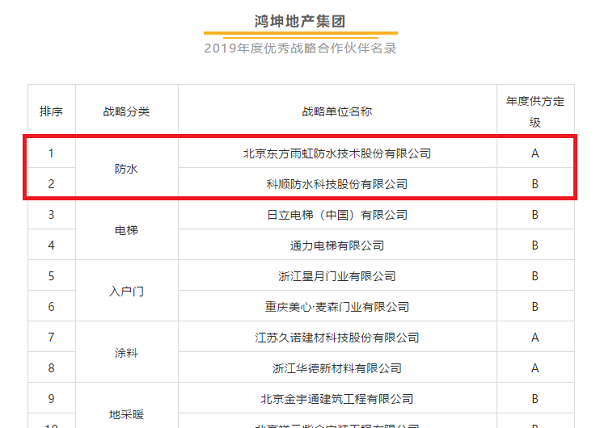Select subtitle 2019年度优秀战略合作伙伴名录
Screen dimensions: 600x428
click(300, 49)
